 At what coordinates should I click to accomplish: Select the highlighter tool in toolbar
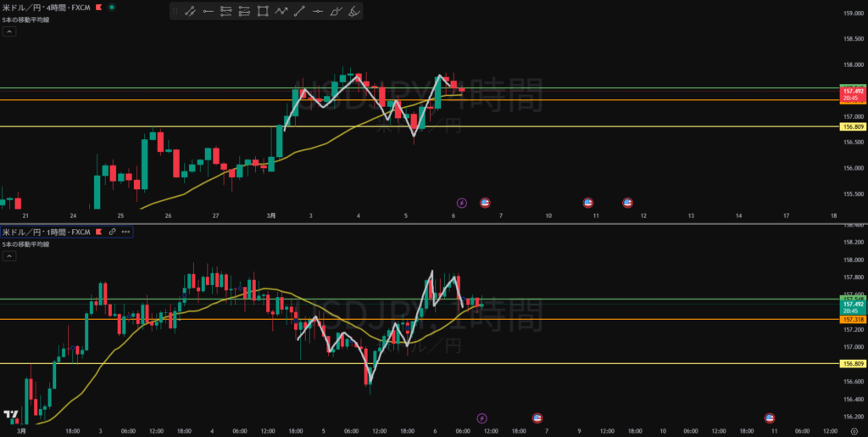coord(355,12)
